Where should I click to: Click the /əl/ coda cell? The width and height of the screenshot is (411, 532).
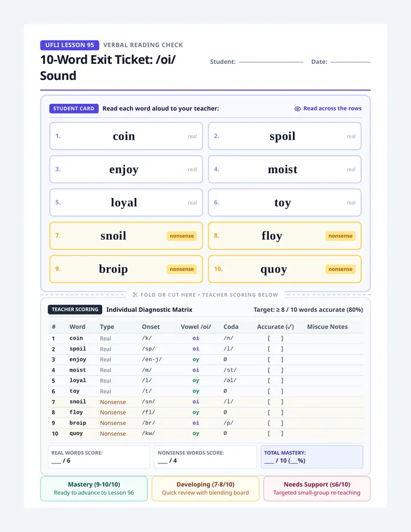click(x=230, y=381)
